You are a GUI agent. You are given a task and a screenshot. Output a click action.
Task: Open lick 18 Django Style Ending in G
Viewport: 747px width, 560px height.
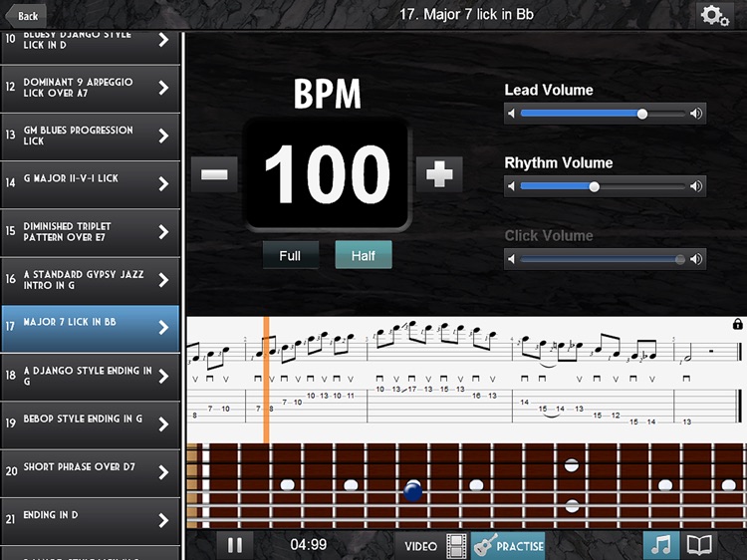click(90, 377)
